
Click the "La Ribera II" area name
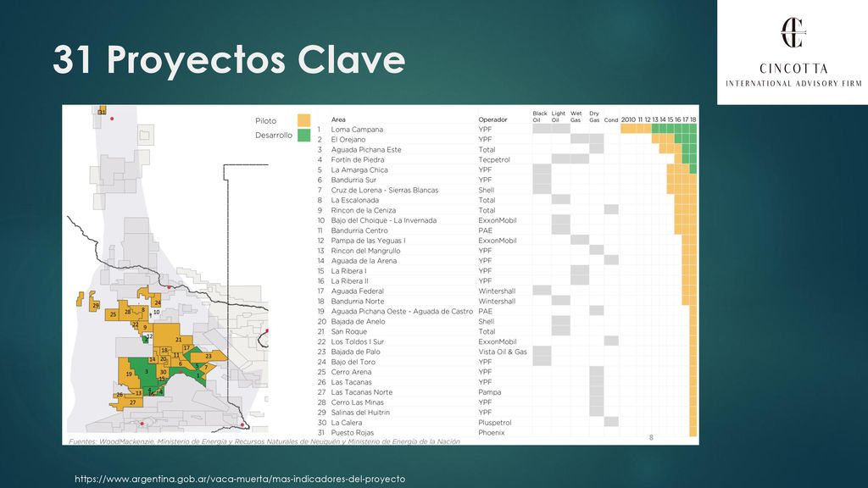tap(349, 281)
